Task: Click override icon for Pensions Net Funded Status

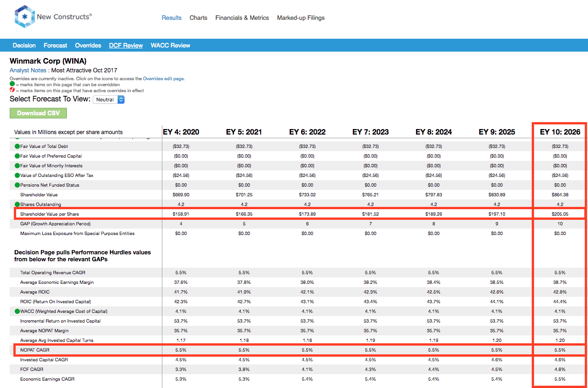Action: click(17, 185)
